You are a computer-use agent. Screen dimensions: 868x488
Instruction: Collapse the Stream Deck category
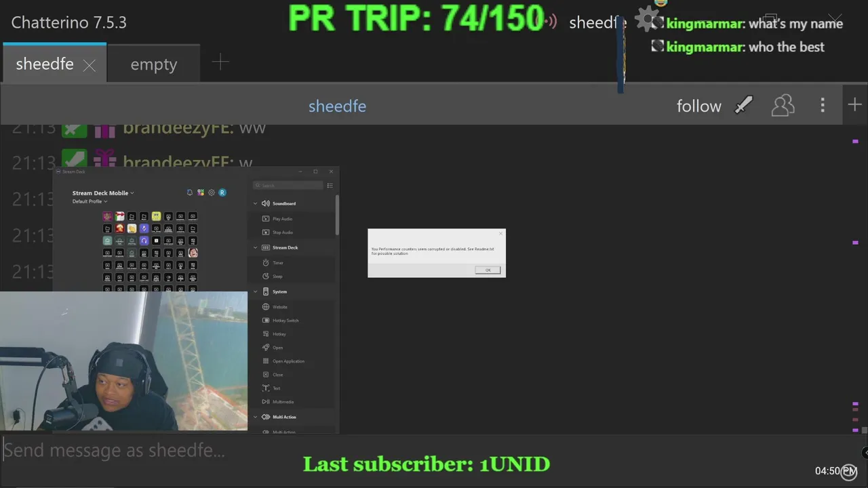click(x=256, y=247)
